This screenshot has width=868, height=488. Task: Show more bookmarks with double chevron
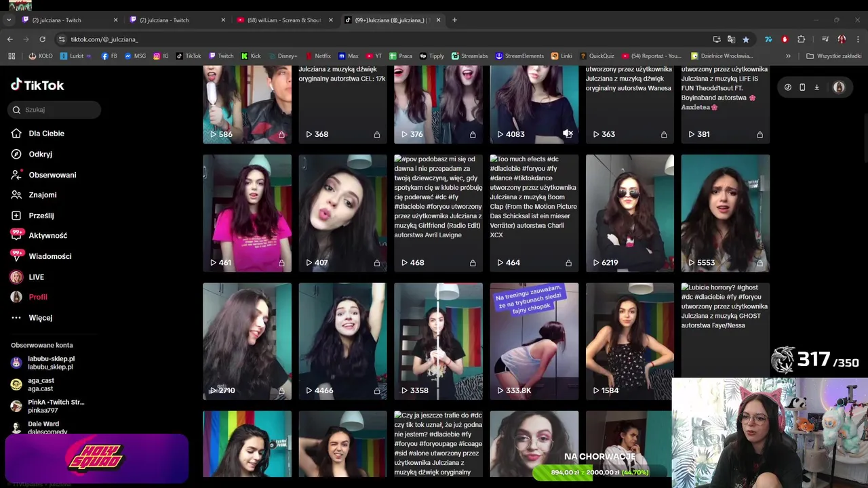788,56
